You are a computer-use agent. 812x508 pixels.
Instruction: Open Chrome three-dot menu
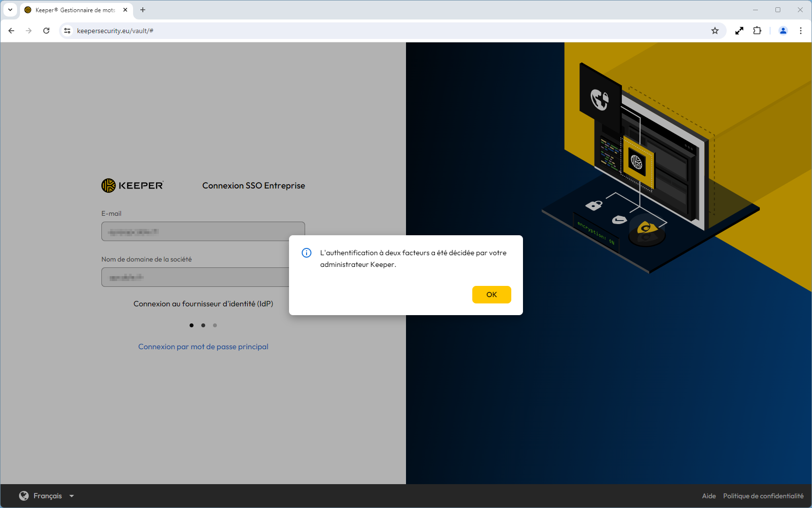pos(801,31)
